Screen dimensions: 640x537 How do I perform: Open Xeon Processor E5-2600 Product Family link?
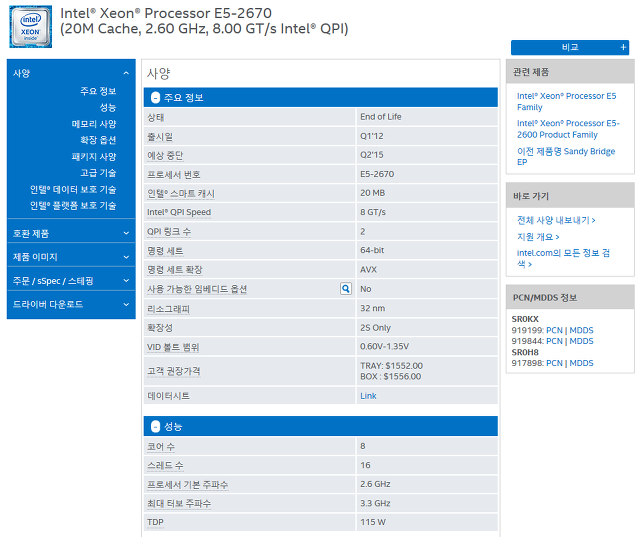[568, 129]
